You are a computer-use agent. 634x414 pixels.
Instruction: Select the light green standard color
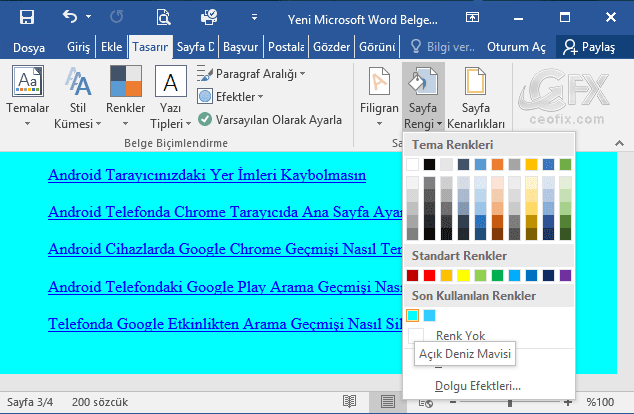(480, 275)
